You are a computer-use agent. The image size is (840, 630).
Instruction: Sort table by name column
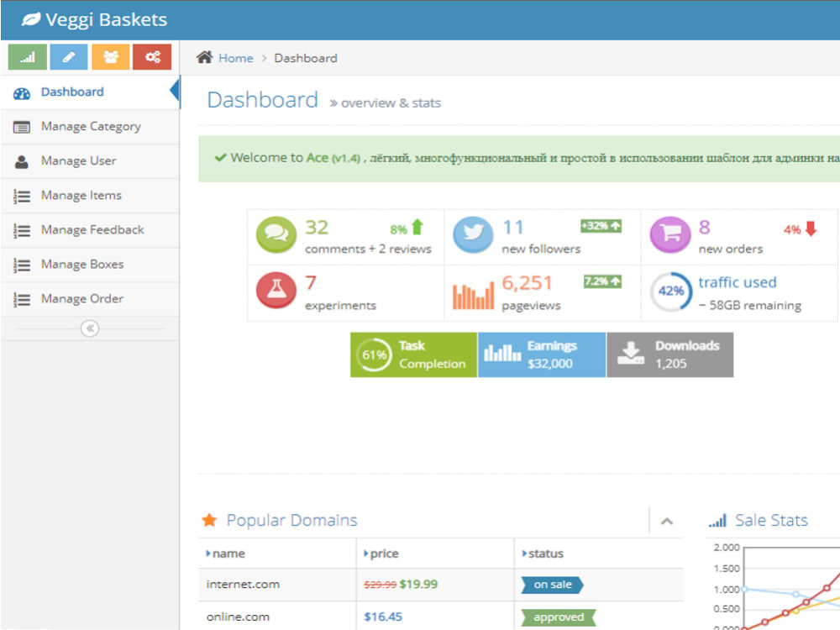pos(277,554)
